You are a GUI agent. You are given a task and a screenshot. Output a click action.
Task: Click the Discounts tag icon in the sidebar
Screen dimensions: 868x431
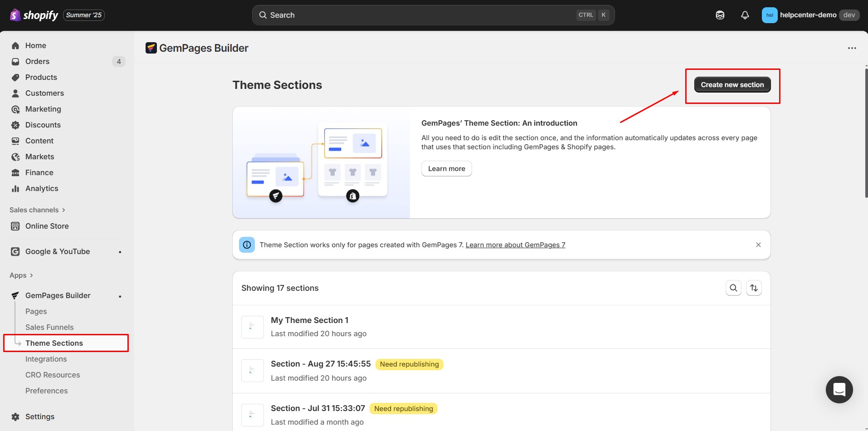15,125
